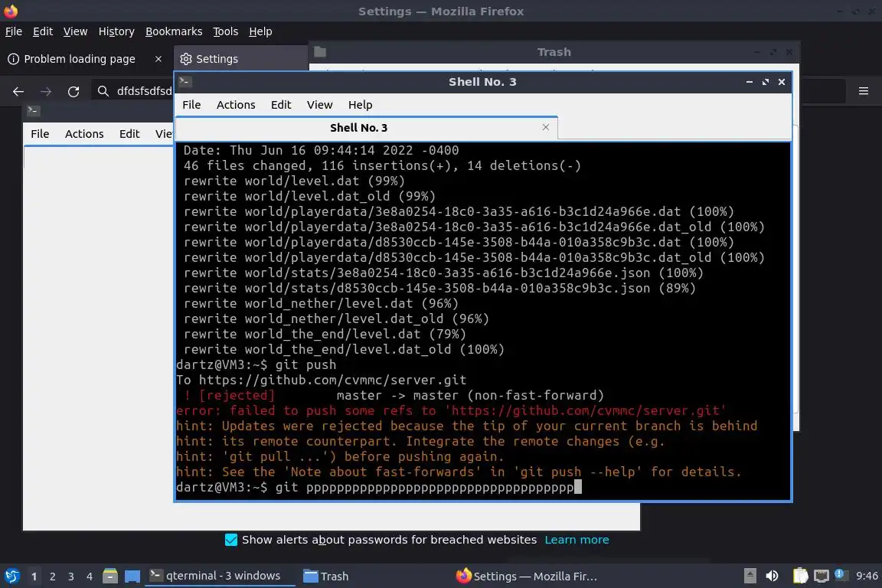Switch to workspace 3
Image resolution: width=882 pixels, height=588 pixels.
click(x=71, y=577)
